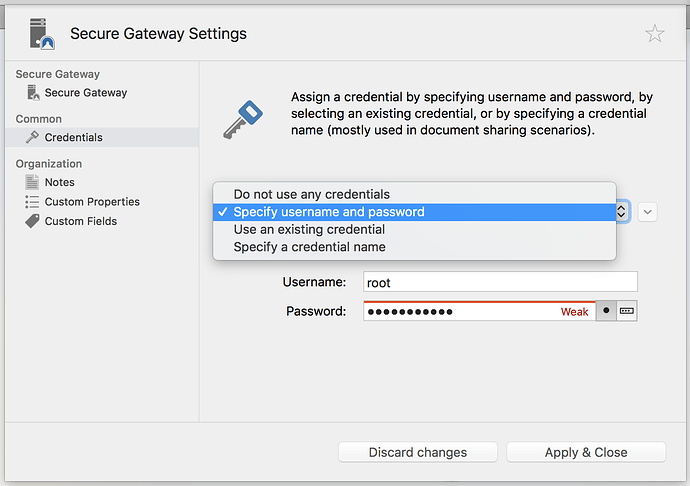Viewport: 690px width, 486px height.
Task: Click the Credentials key icon in sidebar
Action: pos(32,137)
